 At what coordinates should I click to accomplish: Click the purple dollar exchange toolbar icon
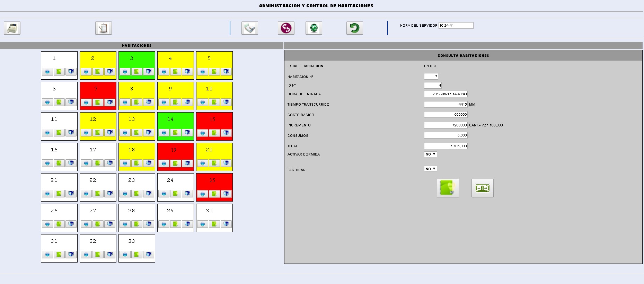click(x=286, y=28)
